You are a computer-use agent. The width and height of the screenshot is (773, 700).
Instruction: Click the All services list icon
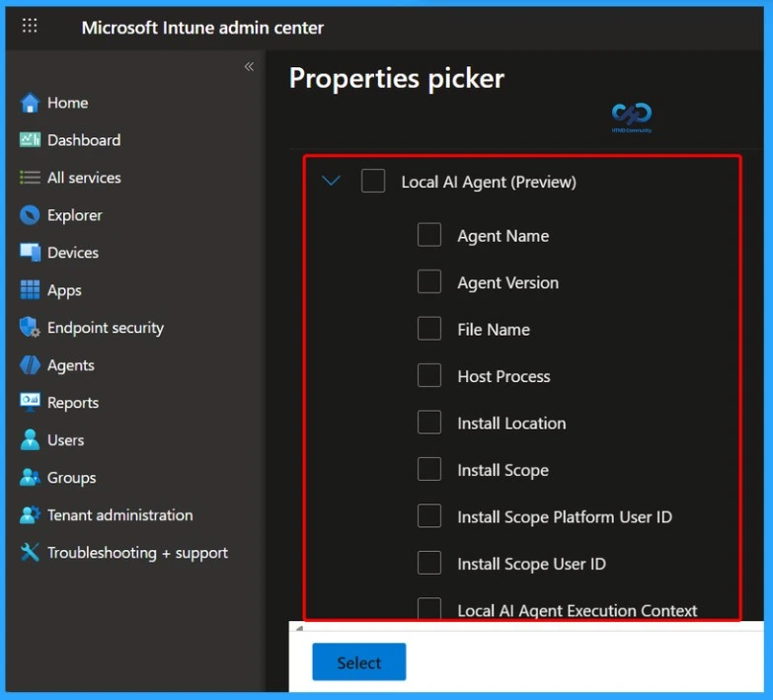tap(30, 178)
